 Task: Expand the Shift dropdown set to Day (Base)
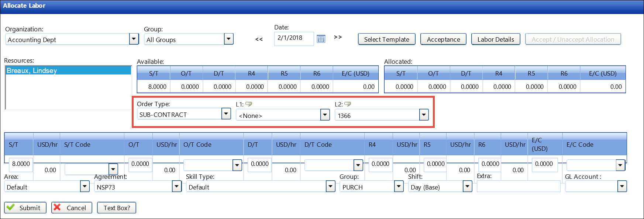pyautogui.click(x=468, y=187)
